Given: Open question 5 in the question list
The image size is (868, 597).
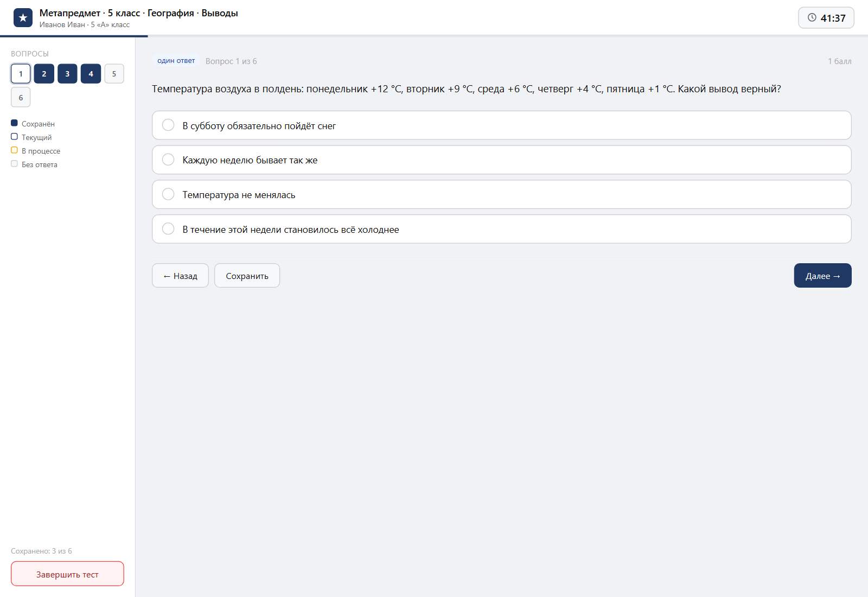Looking at the screenshot, I should coord(114,74).
